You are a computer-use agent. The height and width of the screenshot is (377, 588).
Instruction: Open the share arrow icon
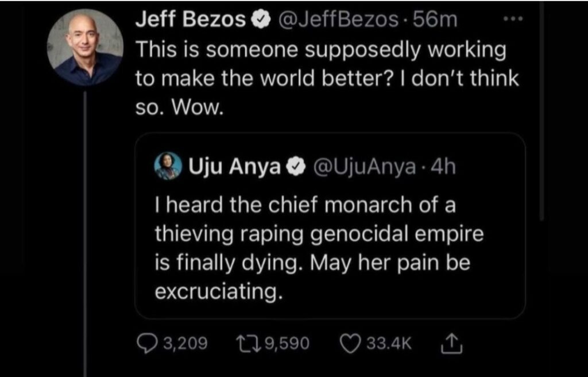tap(448, 344)
